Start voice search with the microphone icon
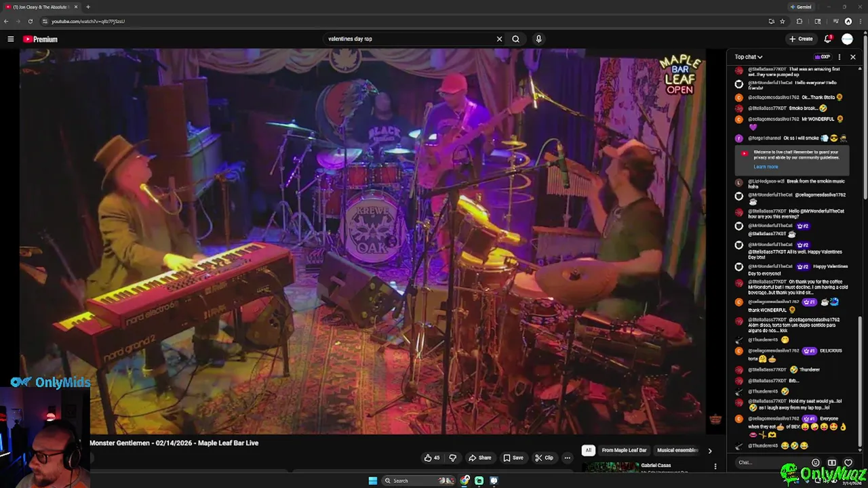 (x=538, y=39)
